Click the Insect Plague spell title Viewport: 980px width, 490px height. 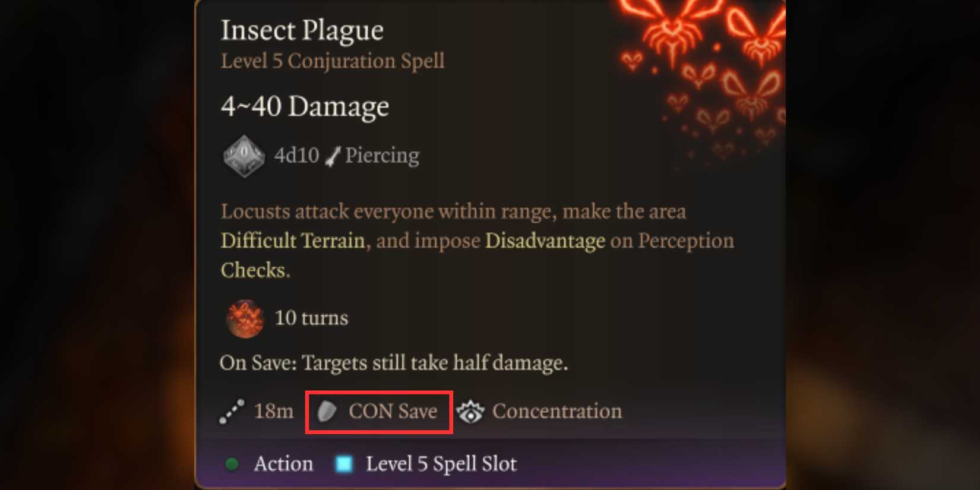[302, 30]
